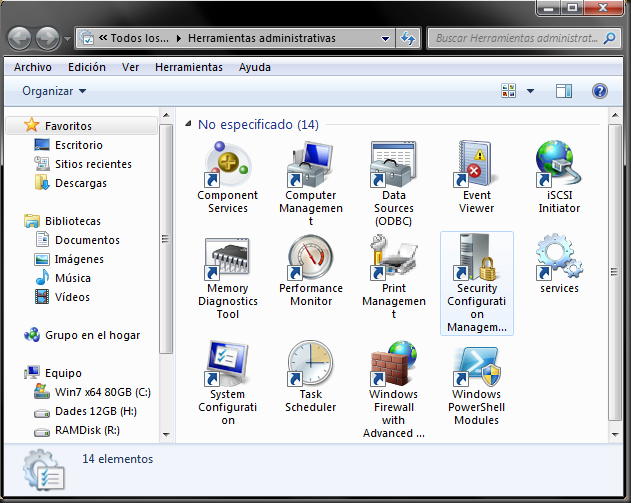Select the Print Management icon
This screenshot has width=631, height=503.
tap(393, 258)
